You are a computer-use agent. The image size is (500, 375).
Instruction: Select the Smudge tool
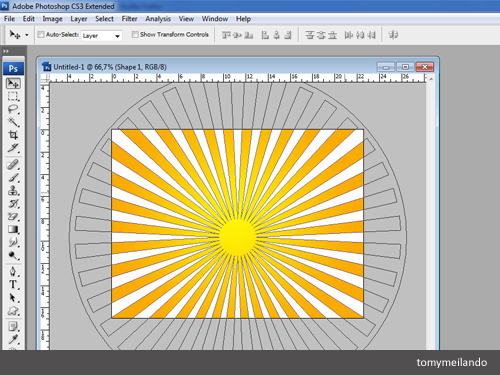pos(13,242)
